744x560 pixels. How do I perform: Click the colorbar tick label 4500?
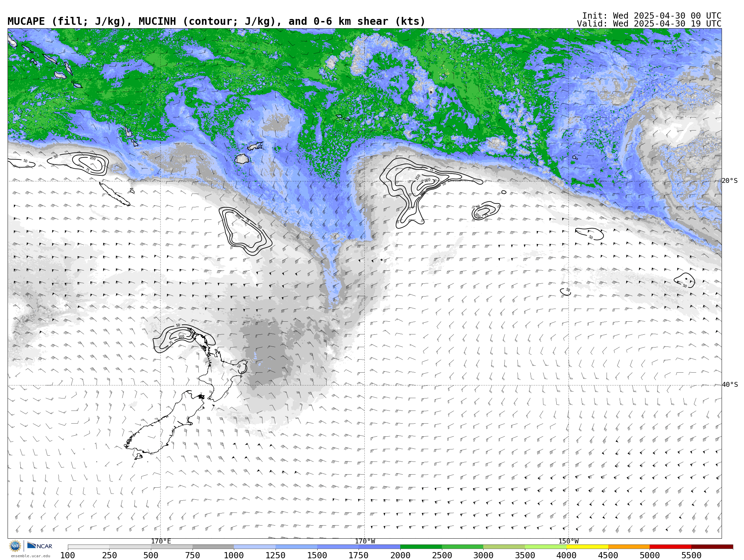point(608,556)
